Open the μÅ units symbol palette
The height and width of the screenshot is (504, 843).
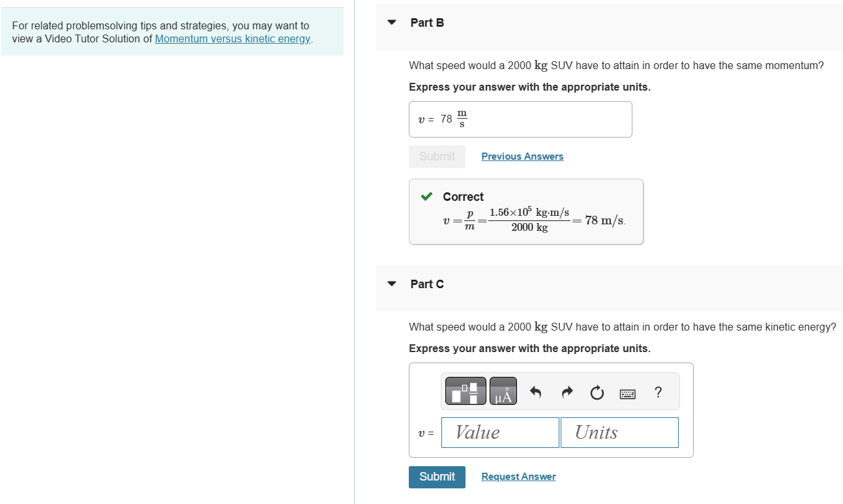tap(503, 391)
